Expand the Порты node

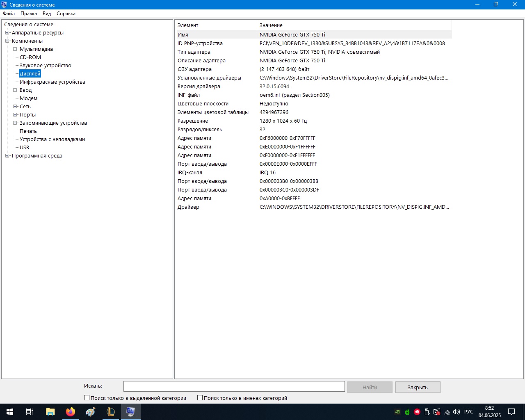(x=15, y=115)
